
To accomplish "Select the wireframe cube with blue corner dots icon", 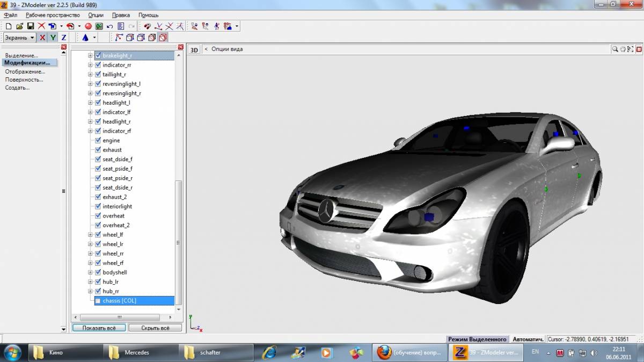I will tap(141, 38).
